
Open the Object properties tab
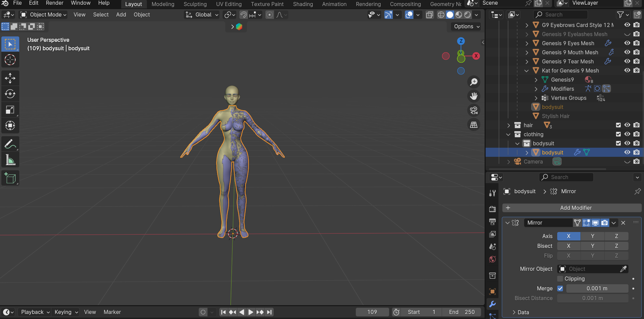[492, 291]
